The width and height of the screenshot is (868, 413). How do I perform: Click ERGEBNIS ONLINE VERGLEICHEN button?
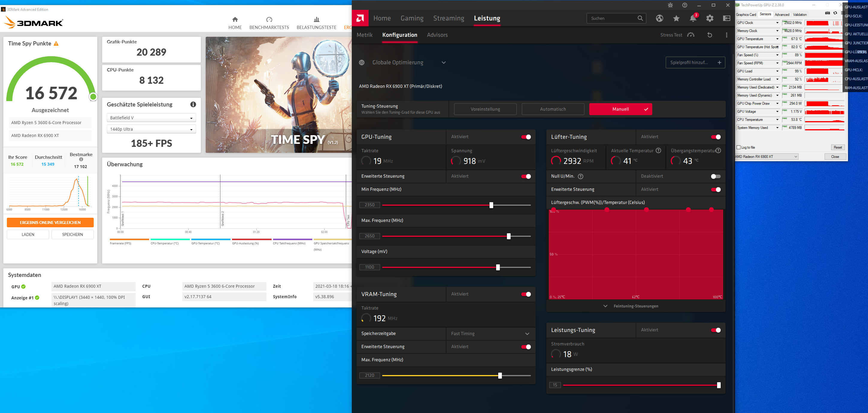click(50, 222)
